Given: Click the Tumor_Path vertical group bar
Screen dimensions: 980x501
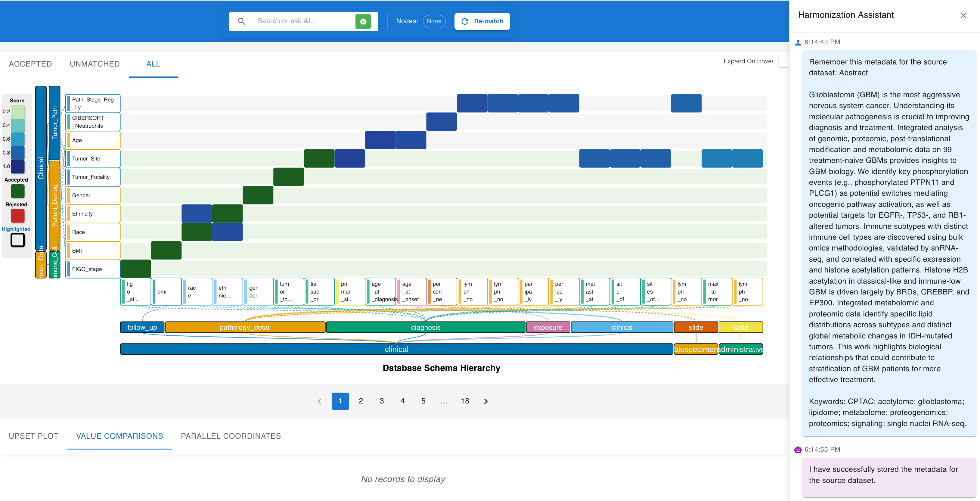Looking at the screenshot, I should (54, 123).
